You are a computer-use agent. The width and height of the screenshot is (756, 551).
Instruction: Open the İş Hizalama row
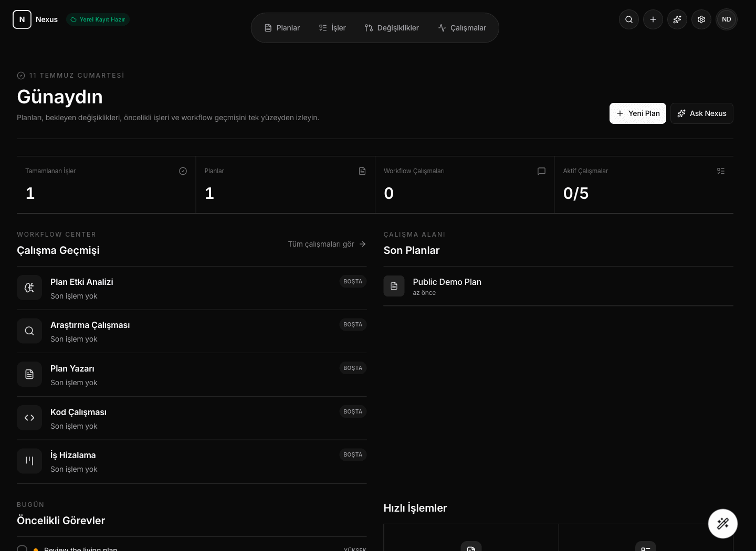192,462
